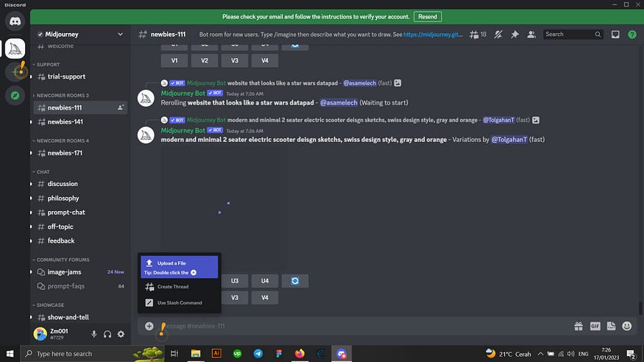
Task: Open Pinned Messages pin icon
Action: click(x=514, y=35)
